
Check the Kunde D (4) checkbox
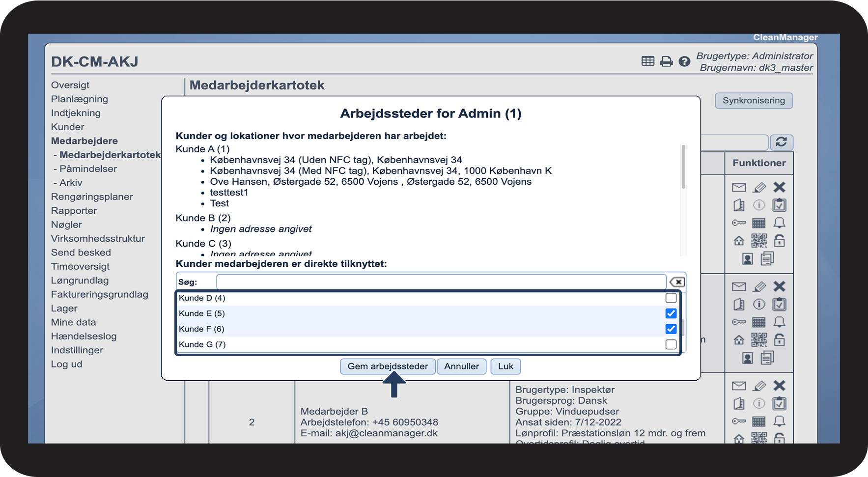coord(671,298)
